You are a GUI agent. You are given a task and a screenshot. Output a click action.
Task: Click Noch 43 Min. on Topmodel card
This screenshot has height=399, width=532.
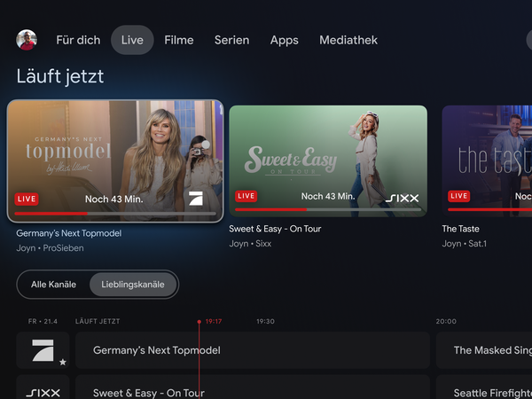tap(114, 199)
